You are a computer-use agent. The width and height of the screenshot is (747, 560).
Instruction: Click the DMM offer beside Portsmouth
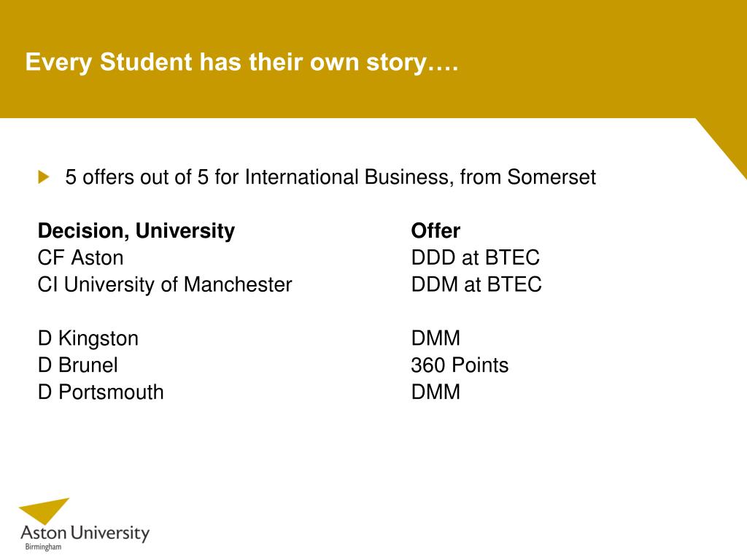[x=436, y=392]
